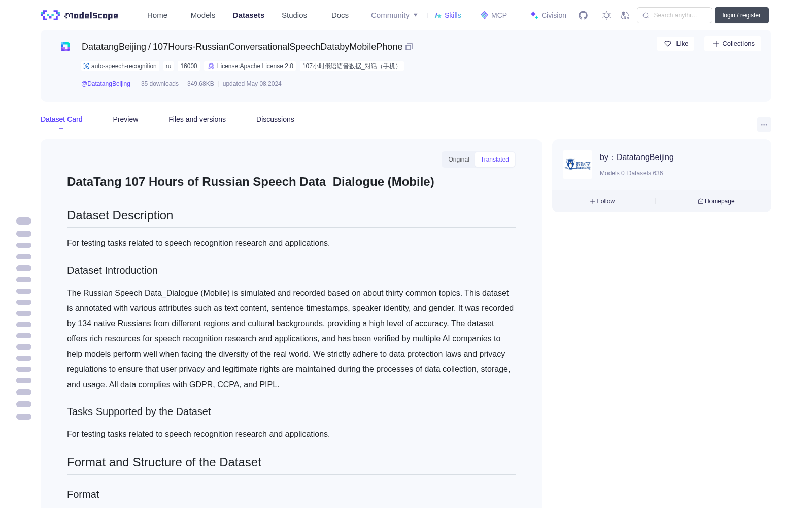Open the three-dots more options button
Viewport: 812px width, 508px height.
coord(764,124)
